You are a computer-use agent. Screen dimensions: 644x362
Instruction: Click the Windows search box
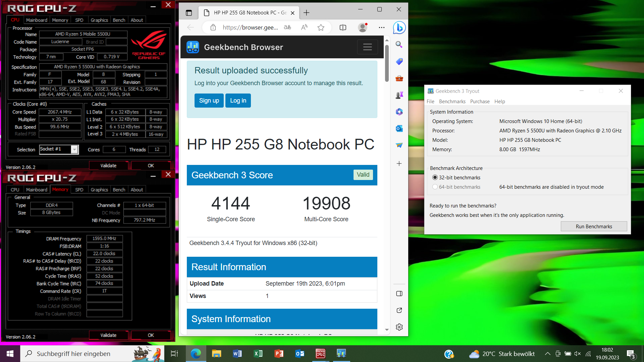click(92, 354)
